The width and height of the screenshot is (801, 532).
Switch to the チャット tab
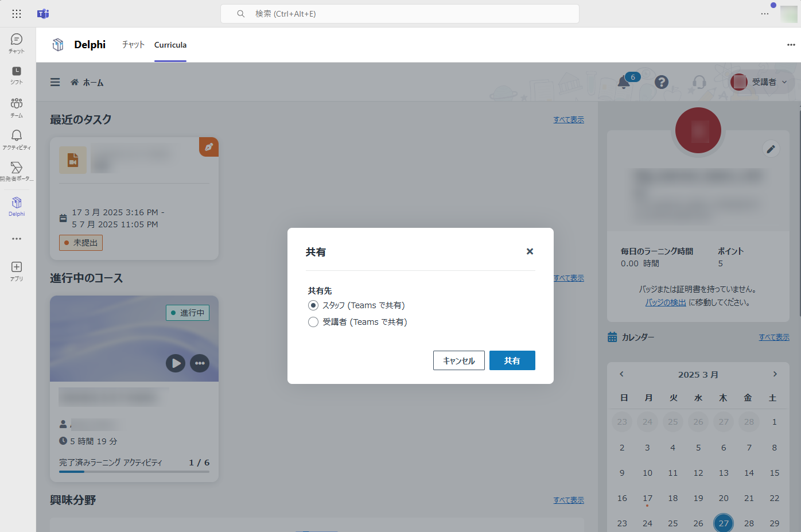click(x=133, y=45)
